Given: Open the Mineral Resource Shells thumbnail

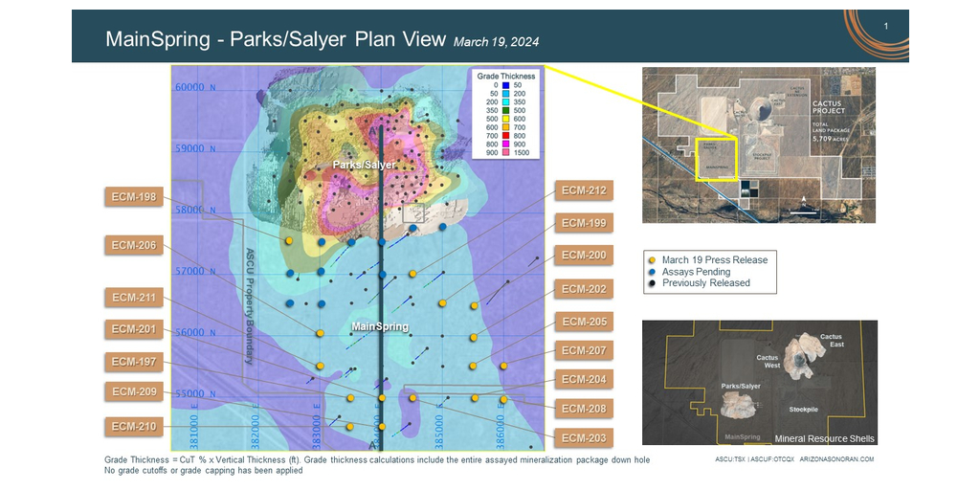Looking at the screenshot, I should point(758,382).
